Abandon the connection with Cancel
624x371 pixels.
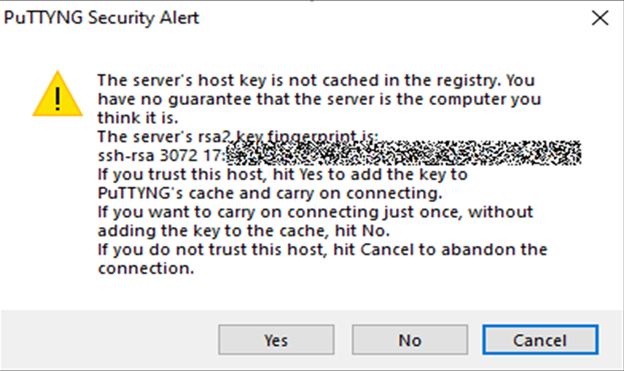click(540, 340)
